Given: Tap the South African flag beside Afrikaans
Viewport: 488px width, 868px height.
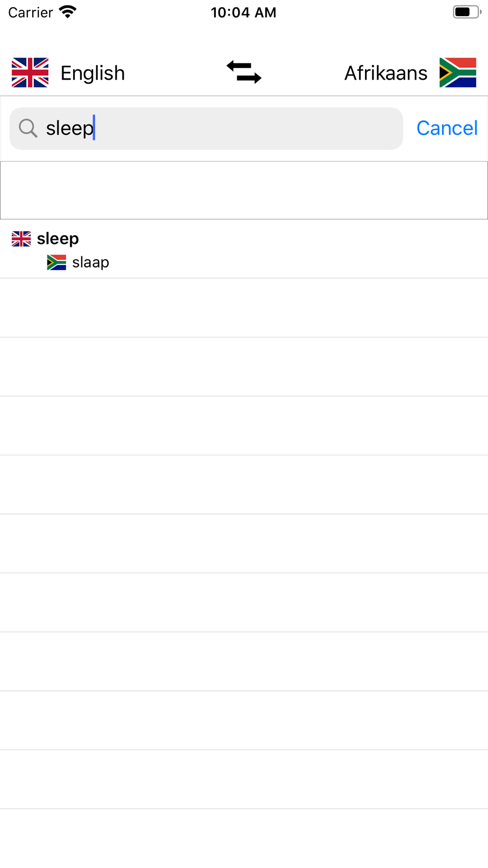Looking at the screenshot, I should pyautogui.click(x=458, y=72).
